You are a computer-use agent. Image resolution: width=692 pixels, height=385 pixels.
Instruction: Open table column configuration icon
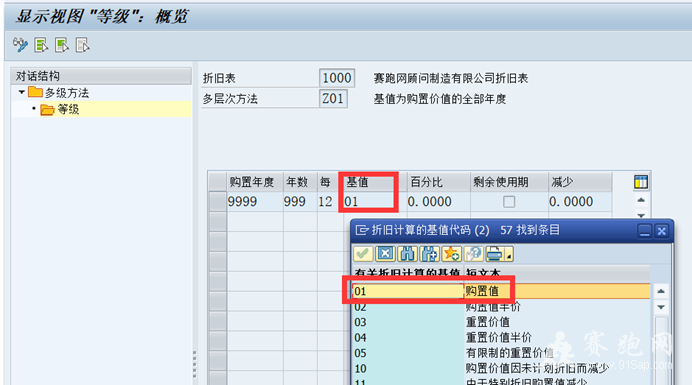[641, 182]
